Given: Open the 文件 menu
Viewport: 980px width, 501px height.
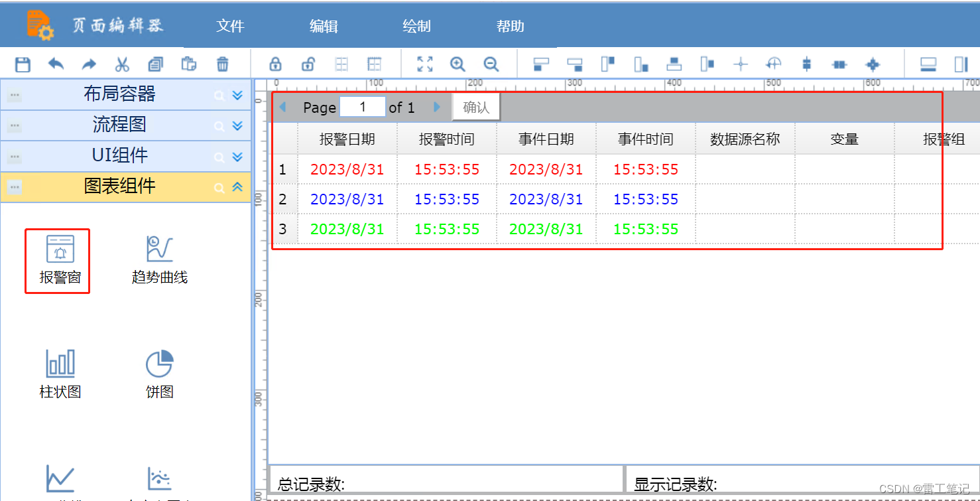Looking at the screenshot, I should click(x=230, y=26).
